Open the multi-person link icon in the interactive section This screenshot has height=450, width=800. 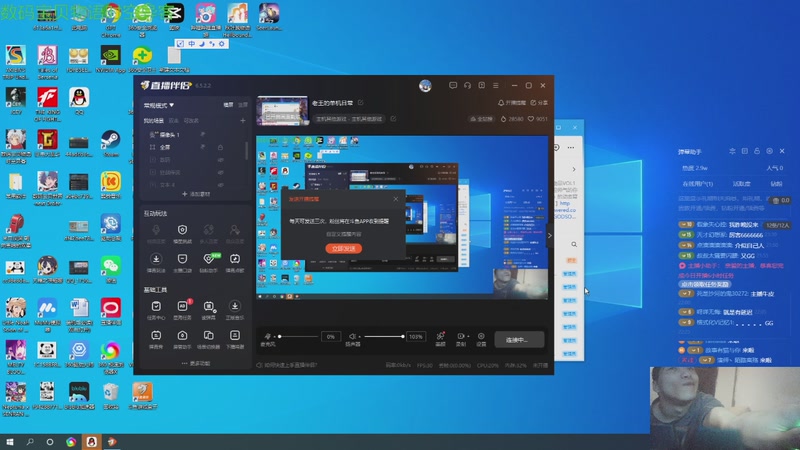pos(208,230)
